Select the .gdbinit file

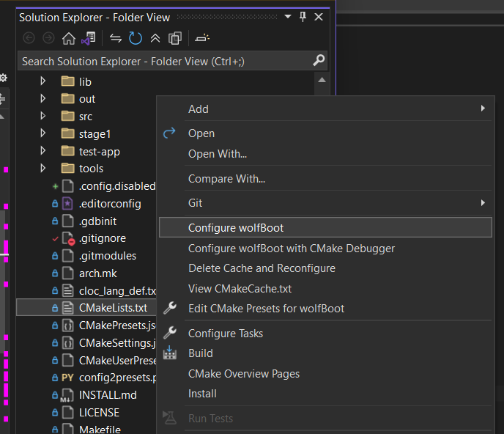[98, 221]
